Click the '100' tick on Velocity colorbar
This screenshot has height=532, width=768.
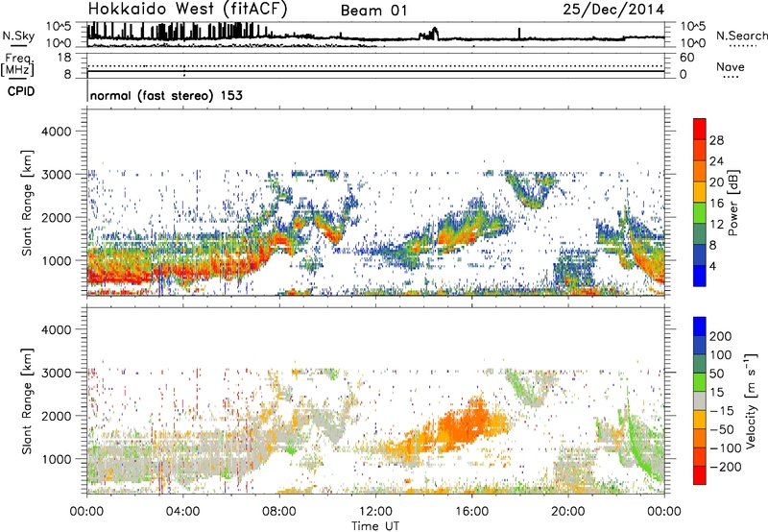[x=721, y=354]
